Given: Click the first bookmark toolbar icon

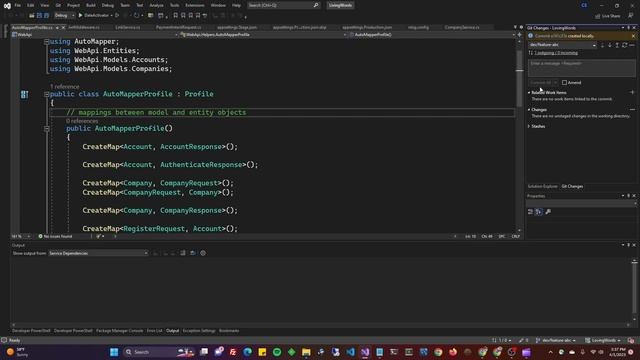Looking at the screenshot, I should coord(176,16).
